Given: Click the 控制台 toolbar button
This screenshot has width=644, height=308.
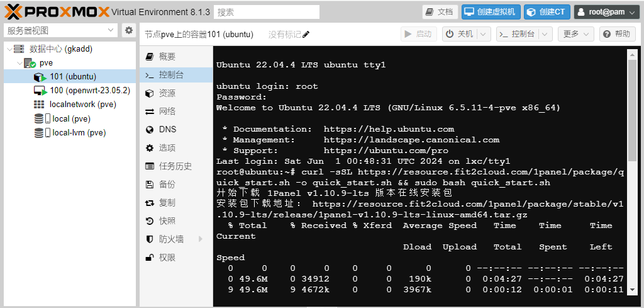Looking at the screenshot, I should [x=517, y=34].
